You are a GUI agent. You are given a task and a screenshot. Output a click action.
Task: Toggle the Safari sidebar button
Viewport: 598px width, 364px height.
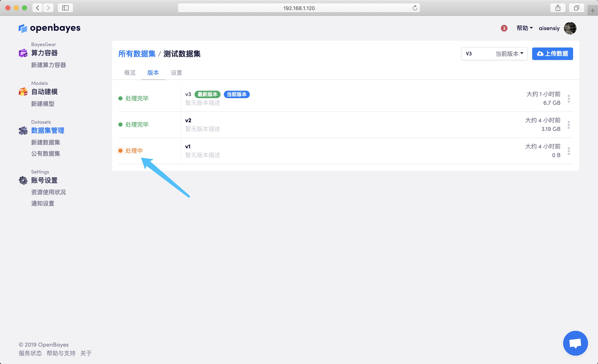point(65,8)
